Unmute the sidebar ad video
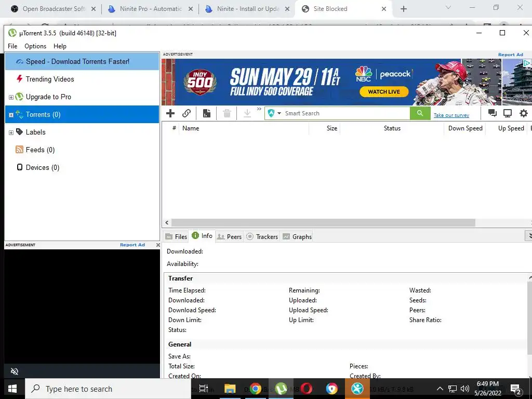The image size is (532, 399). tap(14, 371)
